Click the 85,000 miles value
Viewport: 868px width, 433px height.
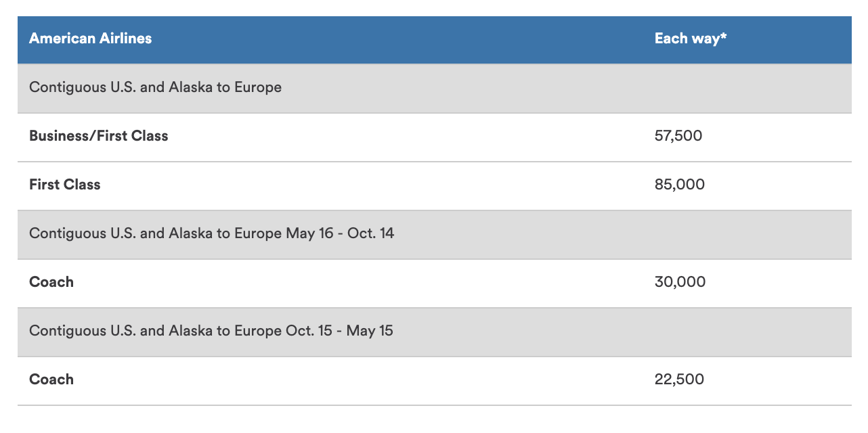point(680,185)
